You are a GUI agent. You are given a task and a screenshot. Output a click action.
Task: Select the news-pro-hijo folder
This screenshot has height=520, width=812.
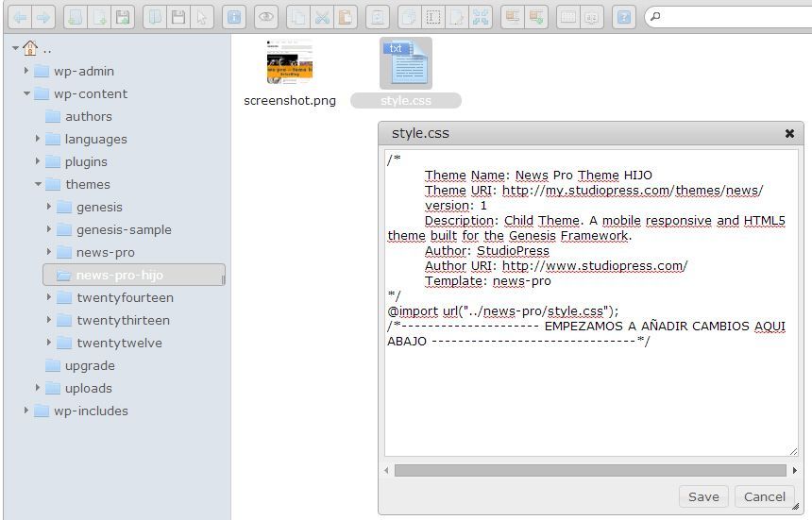pyautogui.click(x=134, y=275)
